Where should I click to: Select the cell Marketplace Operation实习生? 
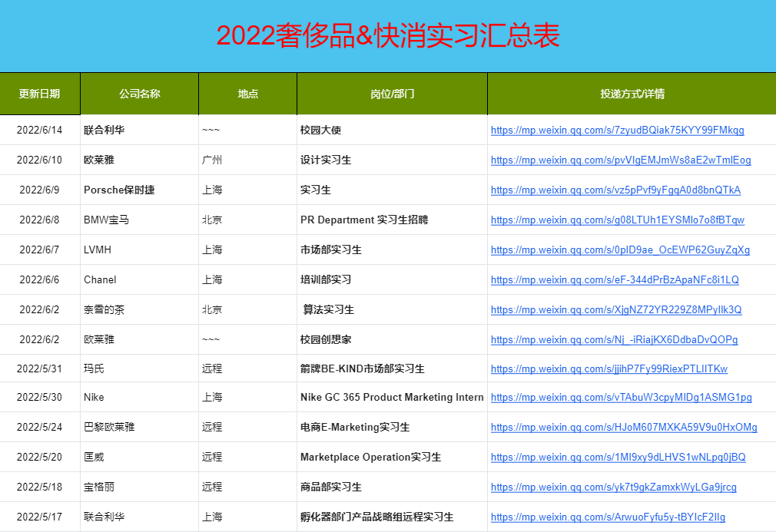pyautogui.click(x=393, y=457)
